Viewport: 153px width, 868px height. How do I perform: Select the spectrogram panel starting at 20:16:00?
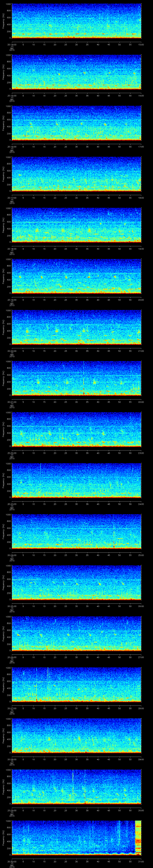(76, 123)
